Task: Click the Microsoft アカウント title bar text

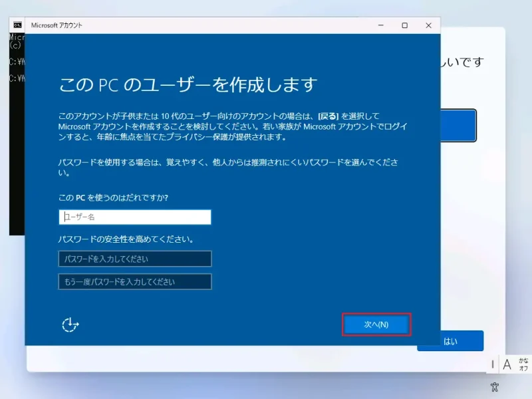Action: pos(57,25)
